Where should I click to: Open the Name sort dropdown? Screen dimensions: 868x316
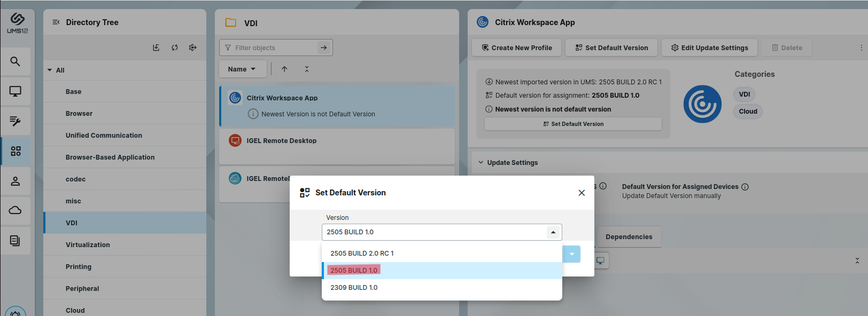(x=242, y=69)
